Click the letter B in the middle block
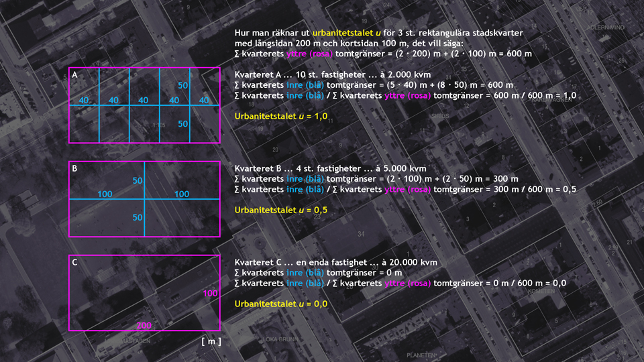Screen dimensions: 644x362 click(74, 169)
